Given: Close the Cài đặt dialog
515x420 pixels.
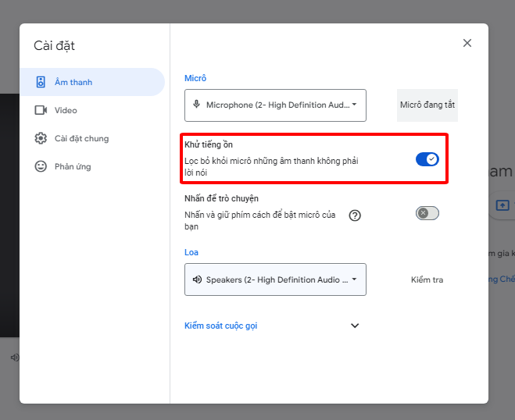Looking at the screenshot, I should [467, 43].
